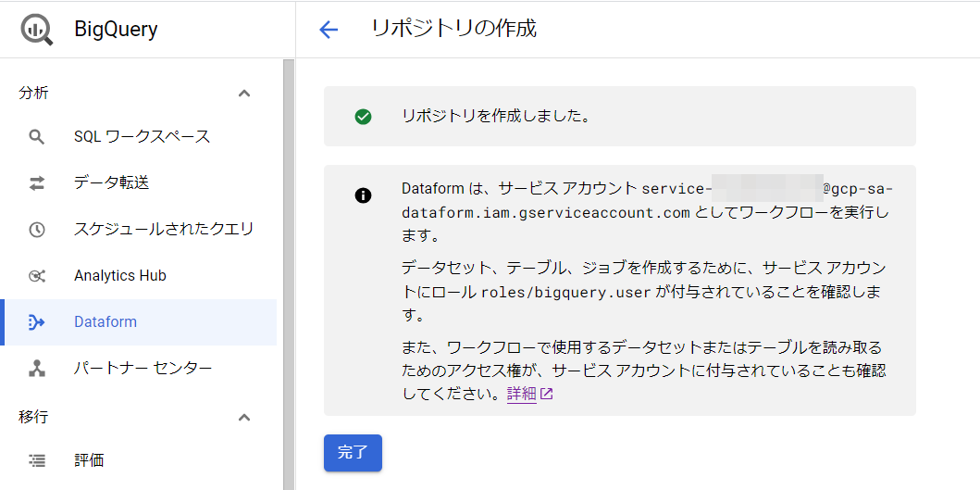
Task: Click the 評価 list icon
Action: tap(37, 461)
